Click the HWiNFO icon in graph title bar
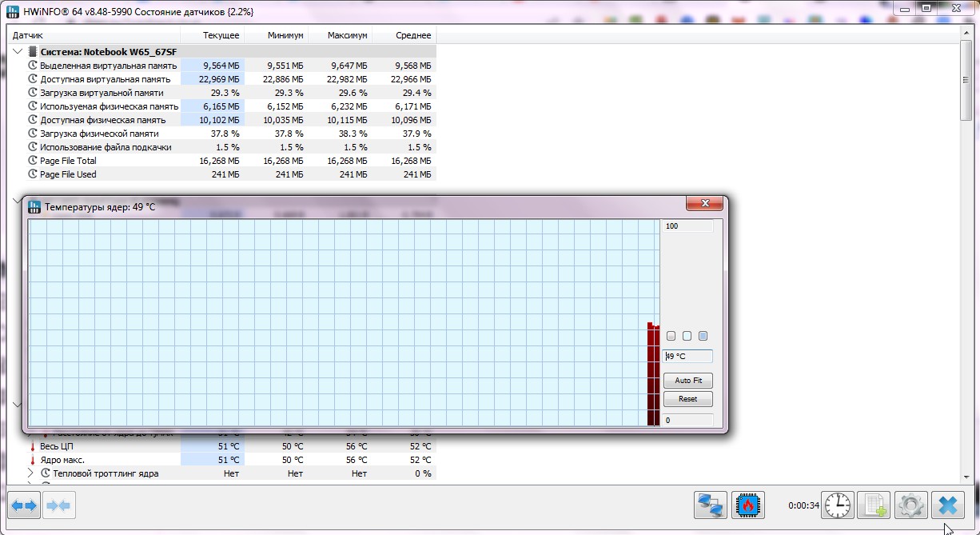 tap(34, 207)
